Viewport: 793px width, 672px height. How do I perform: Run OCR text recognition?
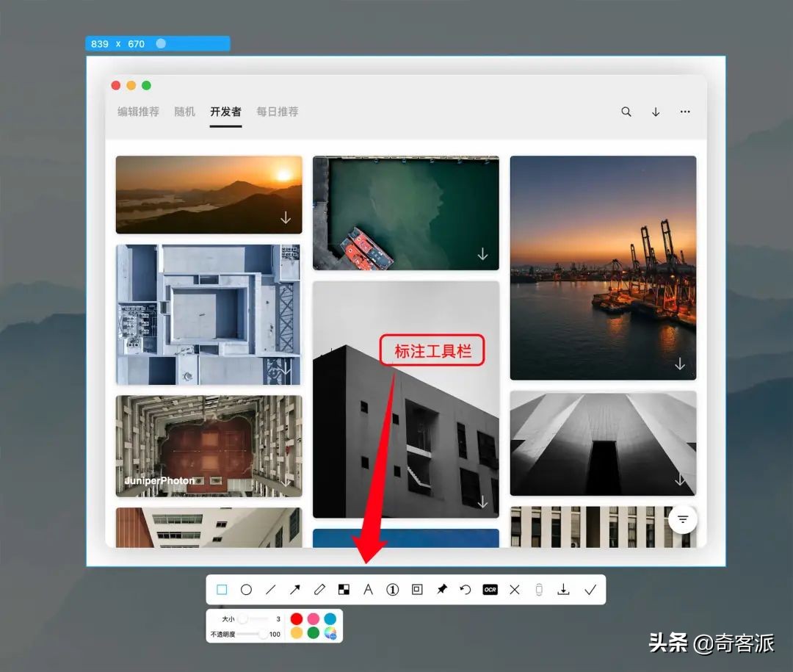click(490, 589)
